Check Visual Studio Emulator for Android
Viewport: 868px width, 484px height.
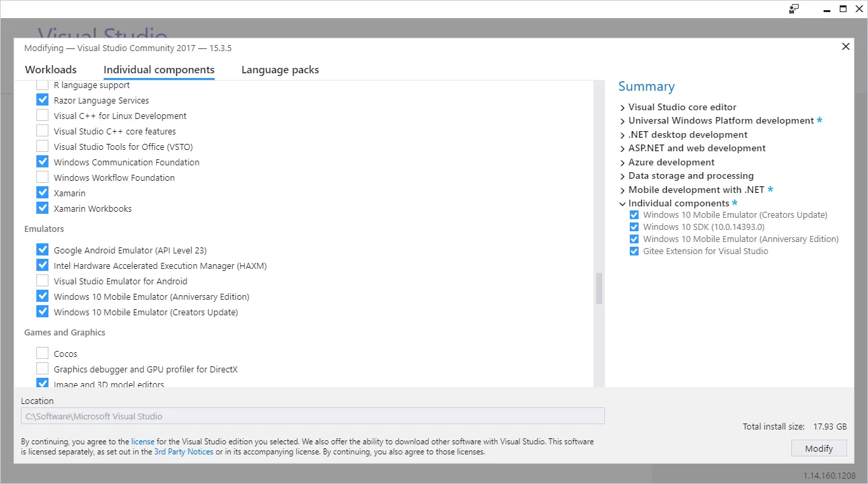[x=42, y=281]
